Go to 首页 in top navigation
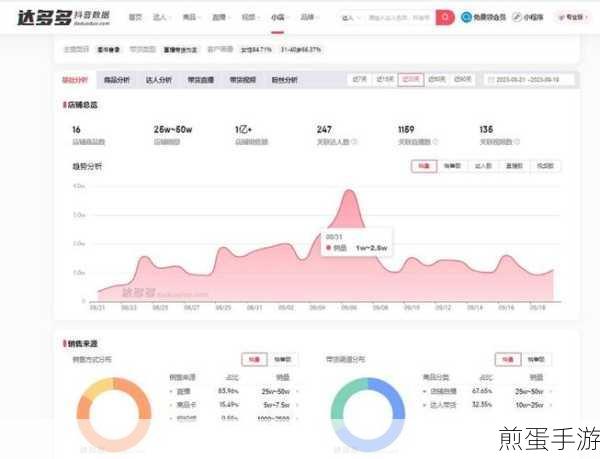Viewport: 600px width, 459px height. [135, 17]
